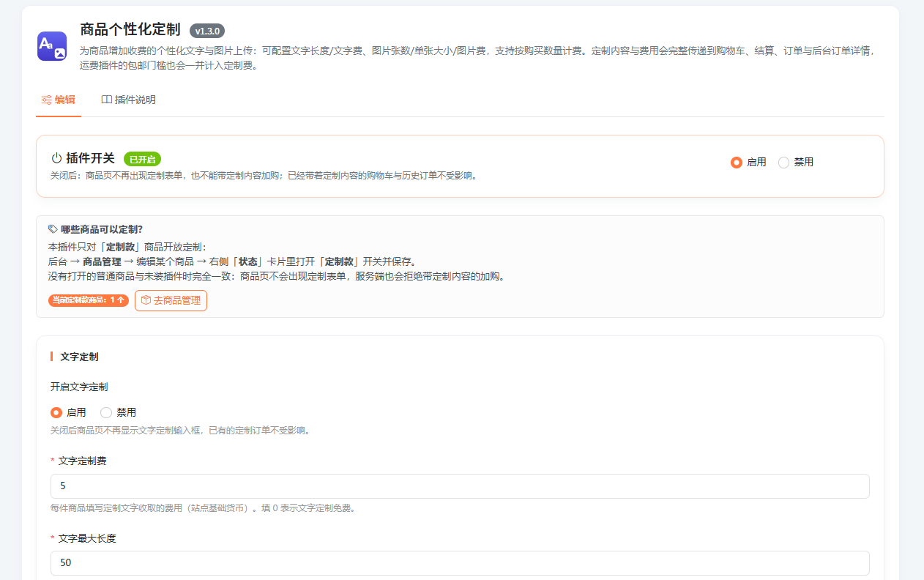This screenshot has height=580, width=924.
Task: Click the tag icon beside 哪些商品可以定制
Action: coord(53,229)
